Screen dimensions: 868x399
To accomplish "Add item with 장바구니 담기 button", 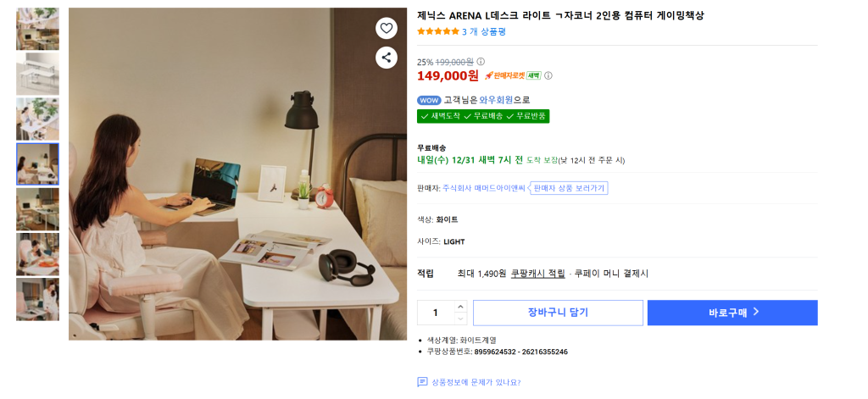I will tap(558, 313).
